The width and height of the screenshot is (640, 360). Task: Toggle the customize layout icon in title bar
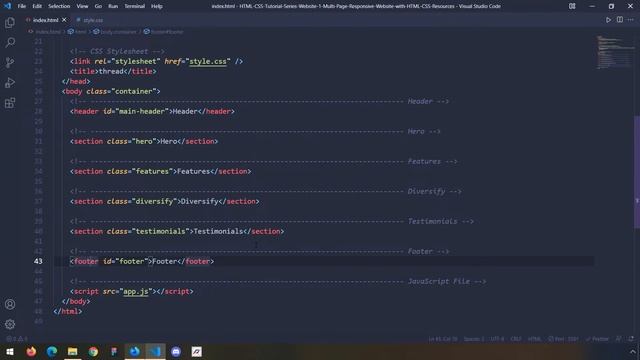tap(572, 6)
